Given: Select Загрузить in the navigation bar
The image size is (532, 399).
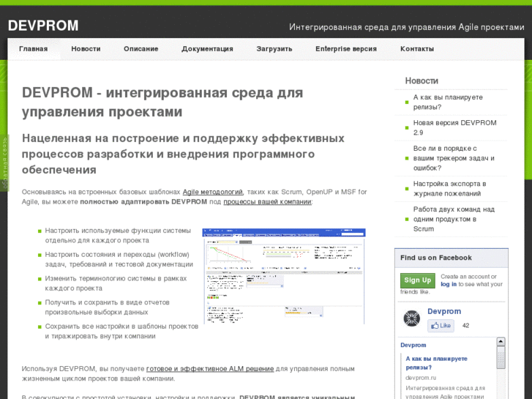Looking at the screenshot, I should (x=274, y=49).
